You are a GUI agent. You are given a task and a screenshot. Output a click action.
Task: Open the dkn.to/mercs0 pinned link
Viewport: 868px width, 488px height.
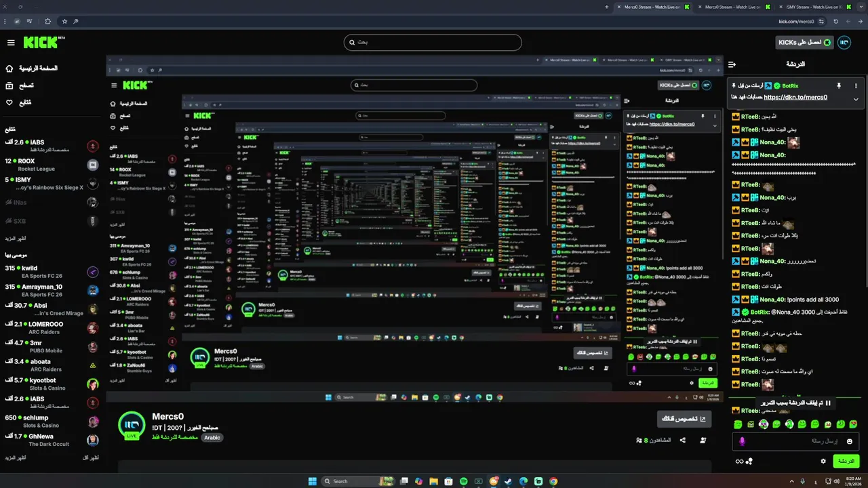pyautogui.click(x=795, y=97)
